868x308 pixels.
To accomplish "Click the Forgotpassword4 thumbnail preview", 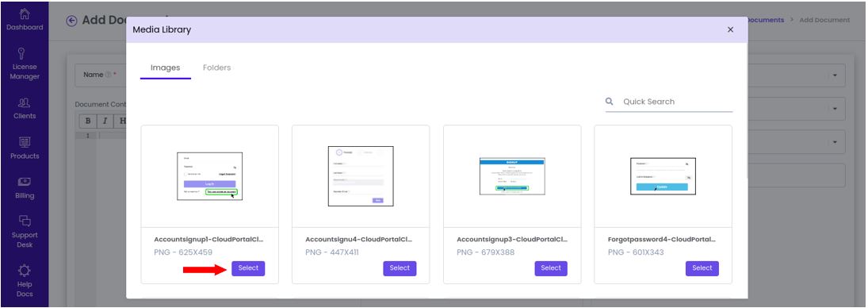I will click(663, 176).
